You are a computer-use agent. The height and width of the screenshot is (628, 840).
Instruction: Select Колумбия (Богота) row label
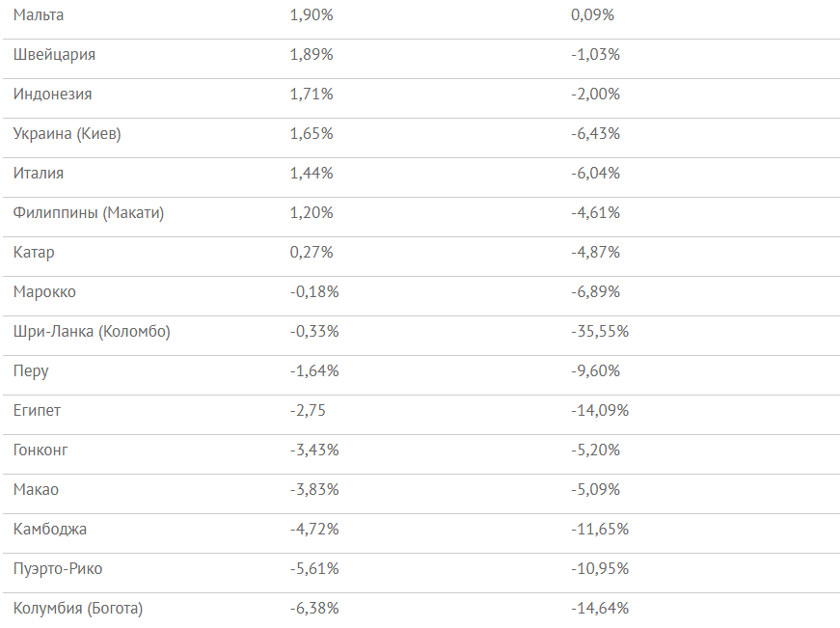tap(78, 609)
